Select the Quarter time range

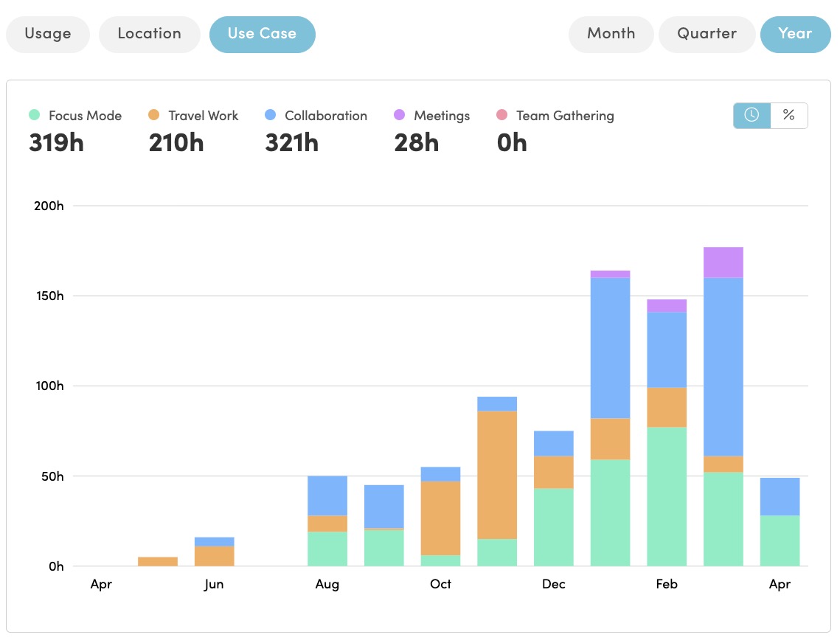pyautogui.click(x=707, y=34)
